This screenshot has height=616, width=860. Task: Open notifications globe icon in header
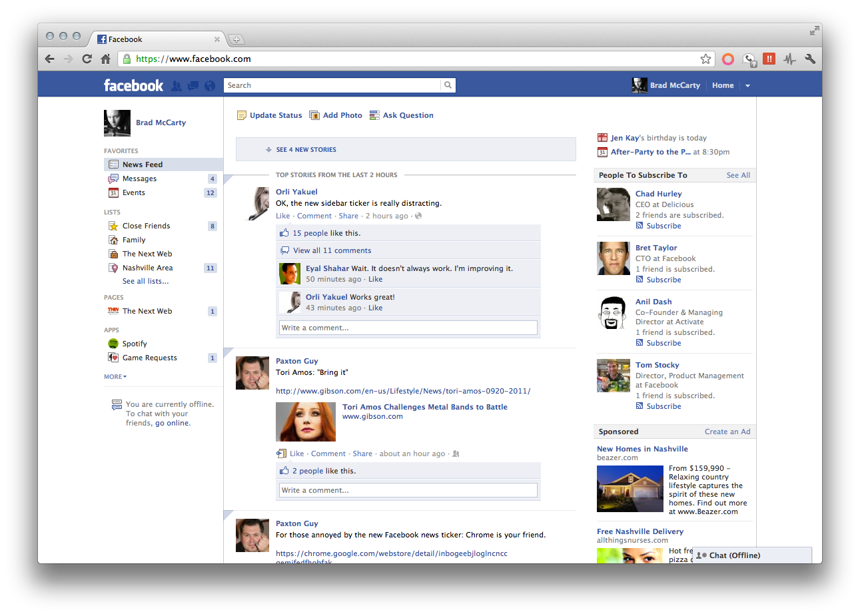(x=210, y=86)
